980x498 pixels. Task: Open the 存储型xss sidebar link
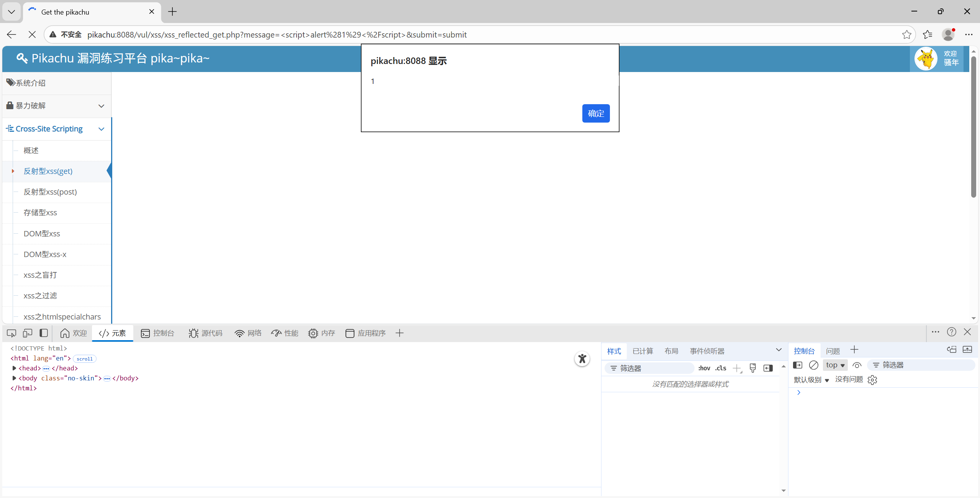pos(40,213)
